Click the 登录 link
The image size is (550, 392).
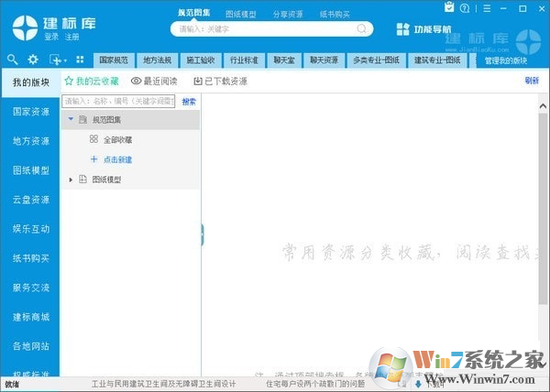pos(51,37)
